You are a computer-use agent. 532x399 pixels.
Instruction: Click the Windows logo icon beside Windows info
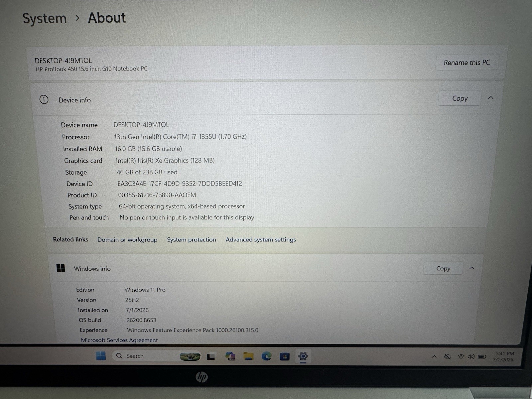(61, 268)
